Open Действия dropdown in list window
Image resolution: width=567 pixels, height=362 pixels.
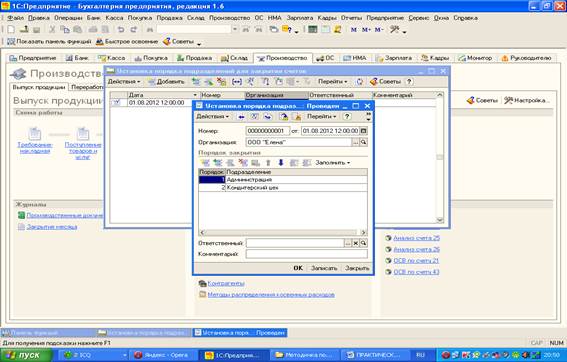(124, 82)
